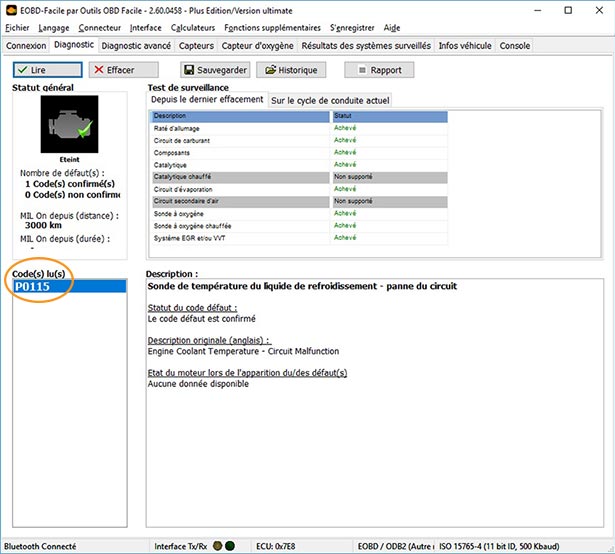This screenshot has height=554, width=615.
Task: Click the Bluetooth Connecté status entry
Action: [x=40, y=546]
